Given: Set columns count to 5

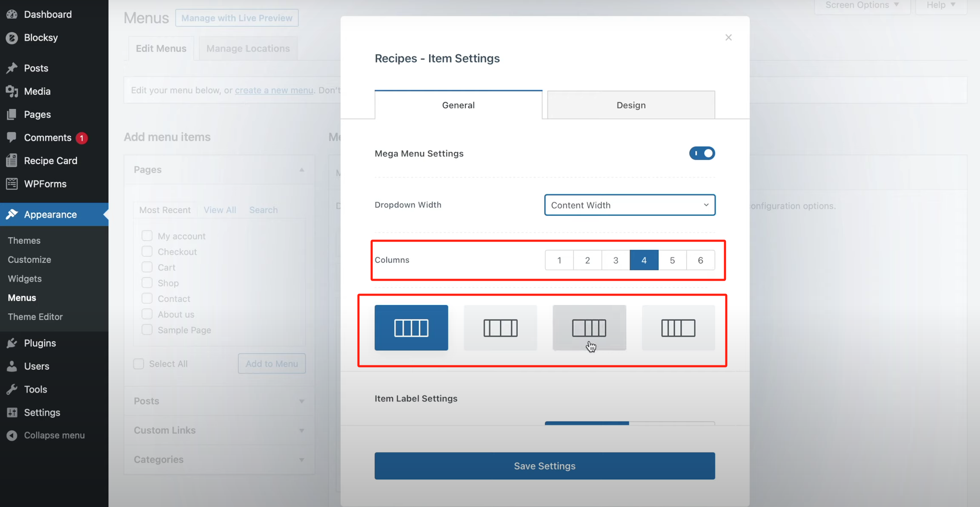Looking at the screenshot, I should pyautogui.click(x=672, y=260).
